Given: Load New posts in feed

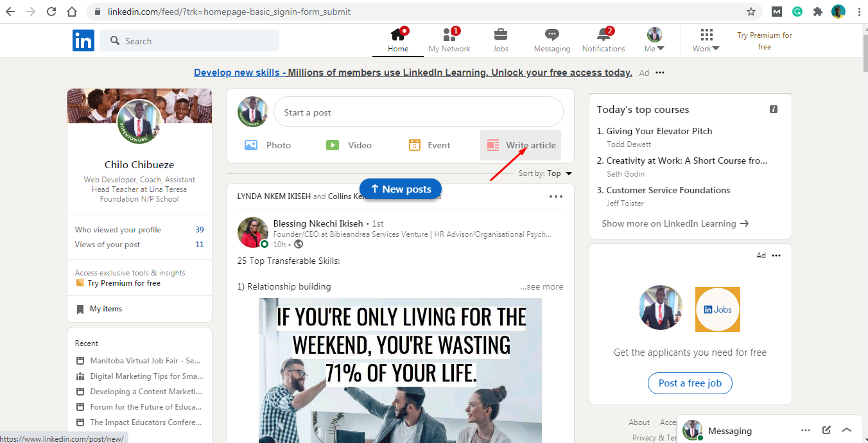Looking at the screenshot, I should 401,189.
